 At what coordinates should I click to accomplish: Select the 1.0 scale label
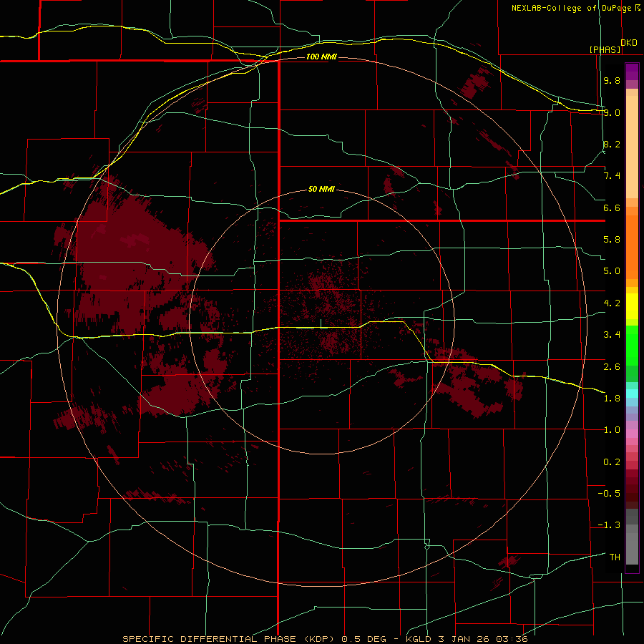tap(612, 430)
